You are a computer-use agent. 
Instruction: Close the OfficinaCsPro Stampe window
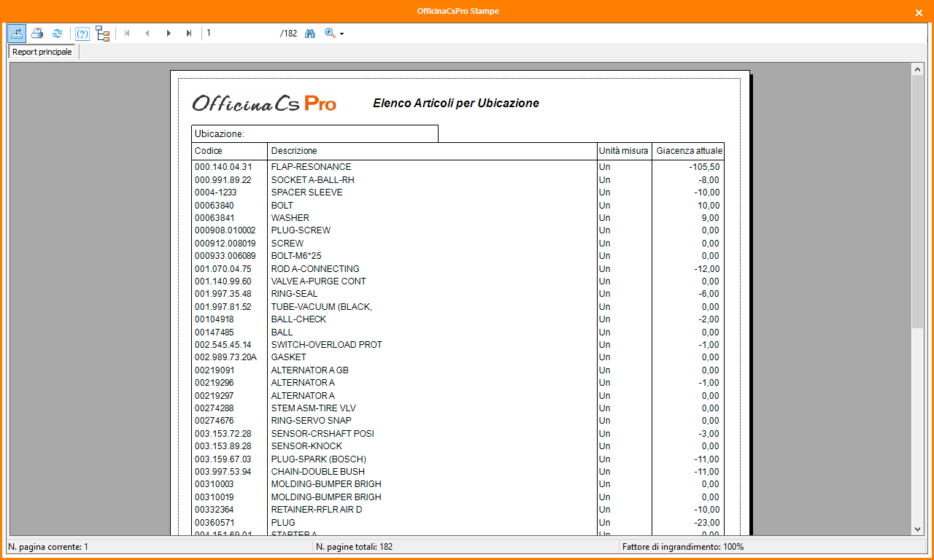(x=919, y=12)
